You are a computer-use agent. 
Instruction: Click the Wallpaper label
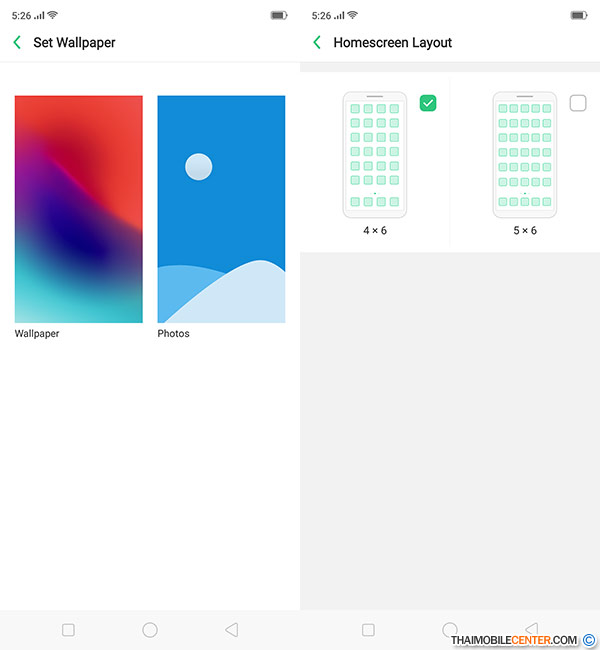coord(37,334)
